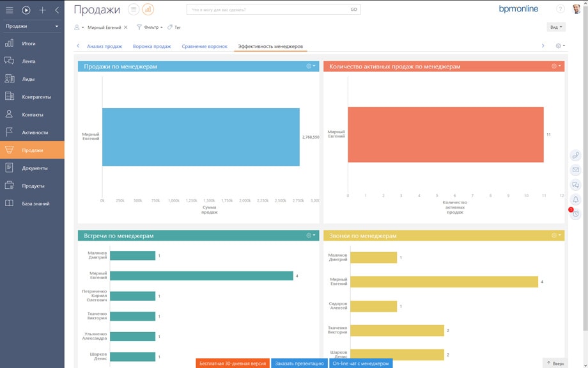The width and height of the screenshot is (588, 368).
Task: Click the GO button in the command line
Action: click(353, 10)
